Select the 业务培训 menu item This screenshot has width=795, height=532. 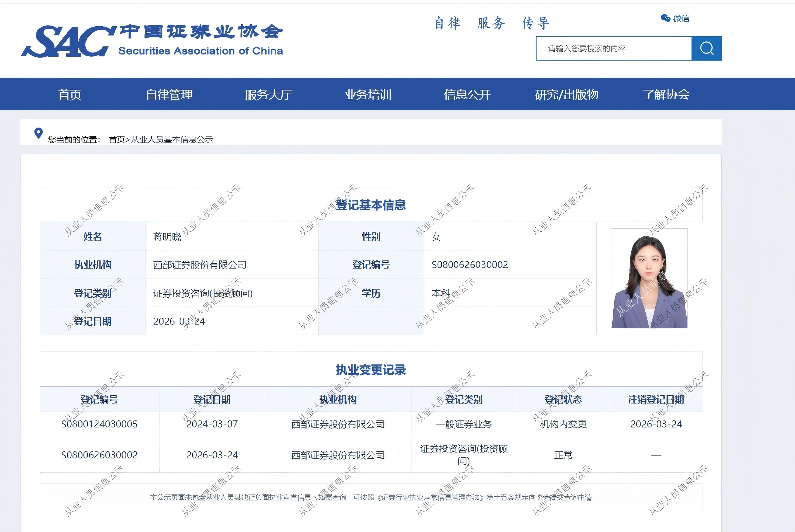[368, 94]
